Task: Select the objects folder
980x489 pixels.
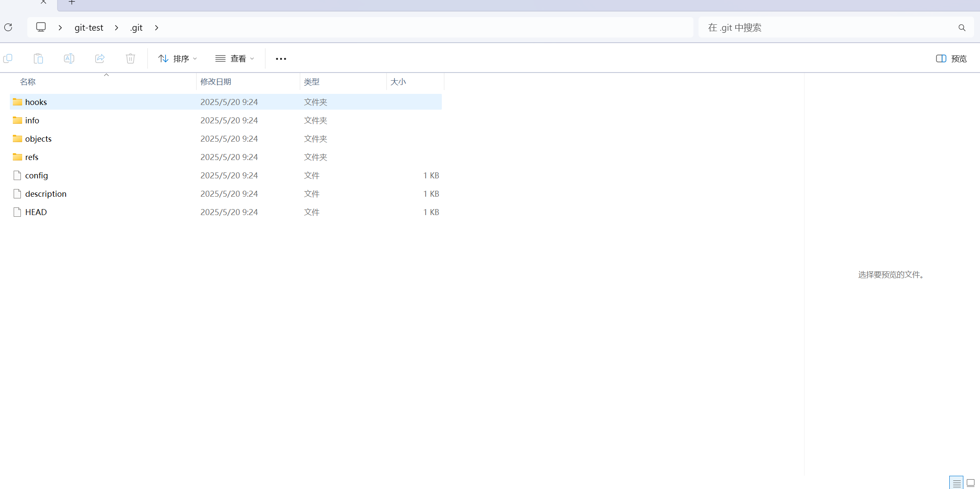Action: coord(38,139)
